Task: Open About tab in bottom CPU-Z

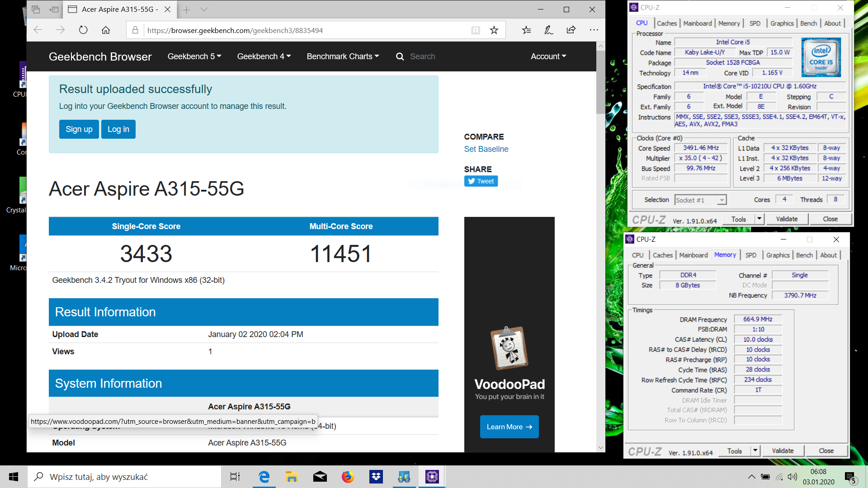Action: [x=828, y=255]
